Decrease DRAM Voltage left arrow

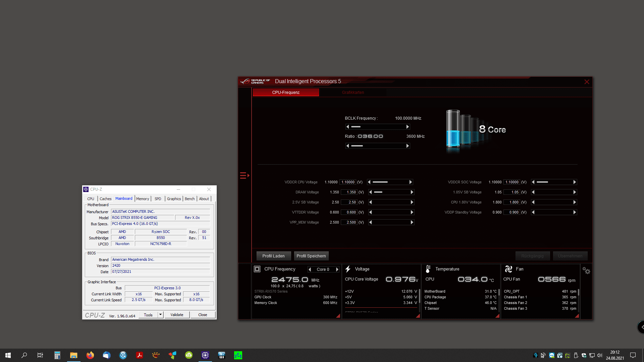[371, 192]
